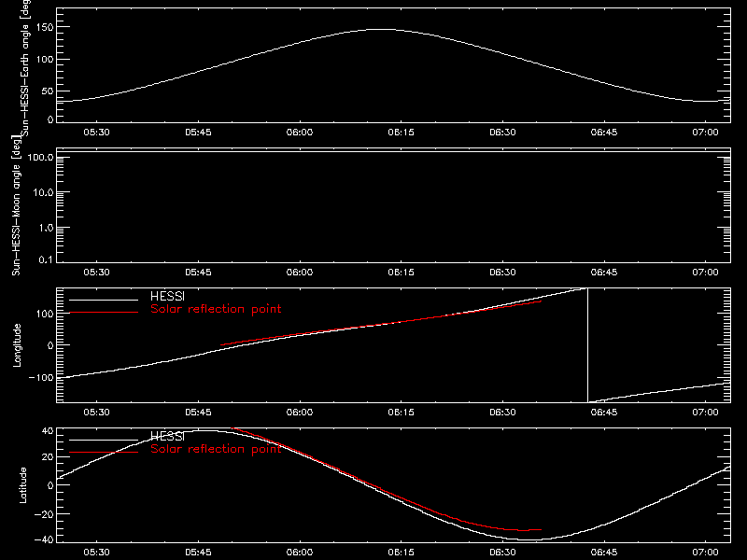Viewport: 747px width, 560px height.
Task: Click the 50 tick on Earth angle axis
Action: tap(48, 91)
